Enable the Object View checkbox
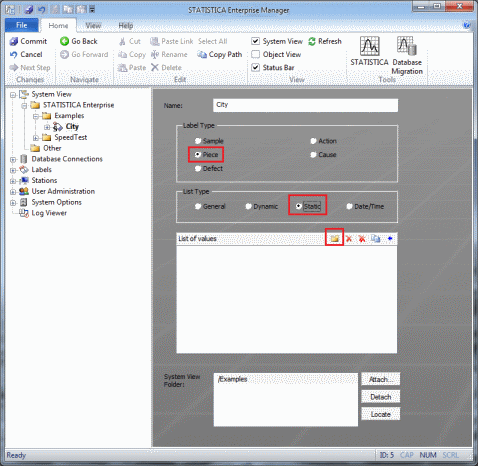 click(255, 54)
